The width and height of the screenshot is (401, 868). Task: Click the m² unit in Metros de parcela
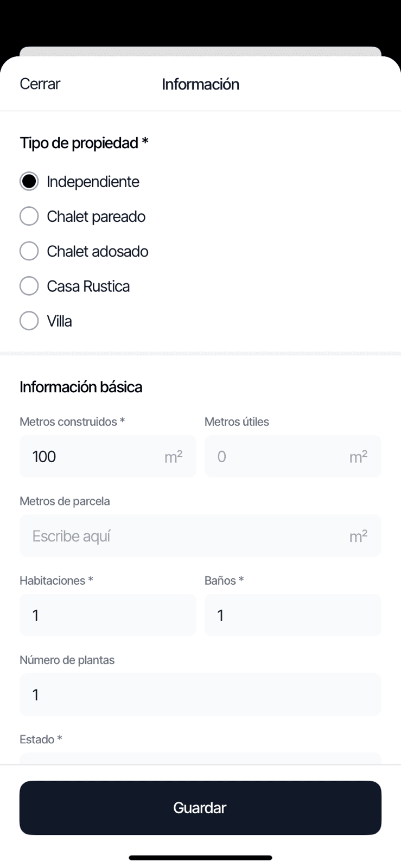[358, 536]
